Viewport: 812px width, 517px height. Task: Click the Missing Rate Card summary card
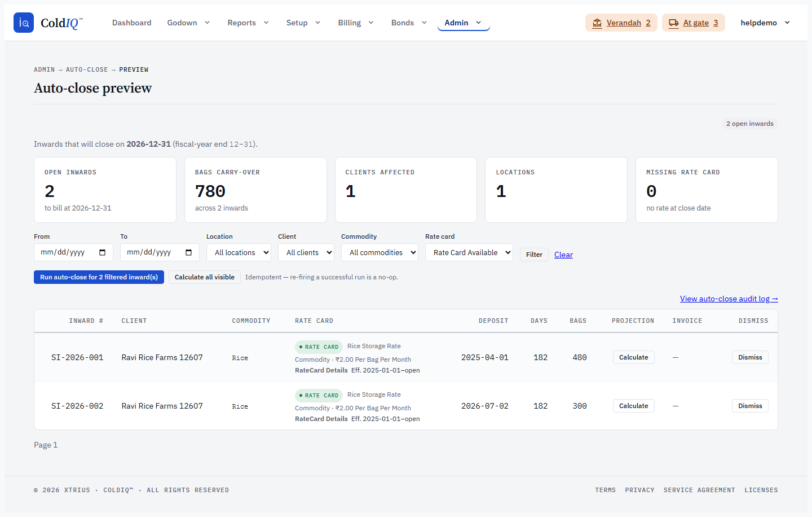707,190
